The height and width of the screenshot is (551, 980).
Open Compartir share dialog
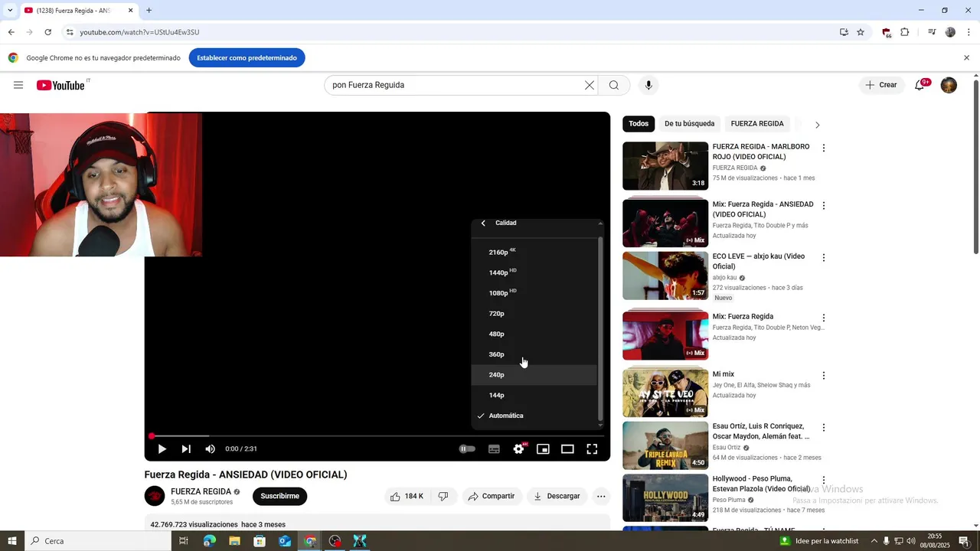tap(492, 496)
